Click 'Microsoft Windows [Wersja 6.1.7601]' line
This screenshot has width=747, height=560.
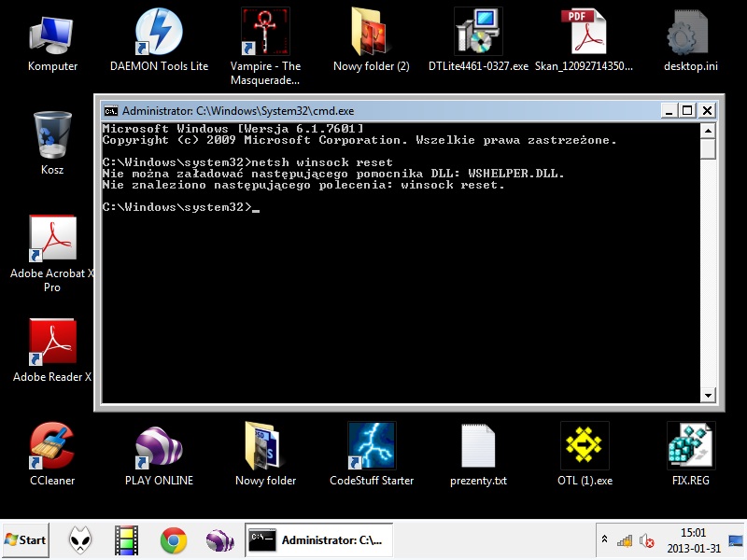(x=233, y=129)
